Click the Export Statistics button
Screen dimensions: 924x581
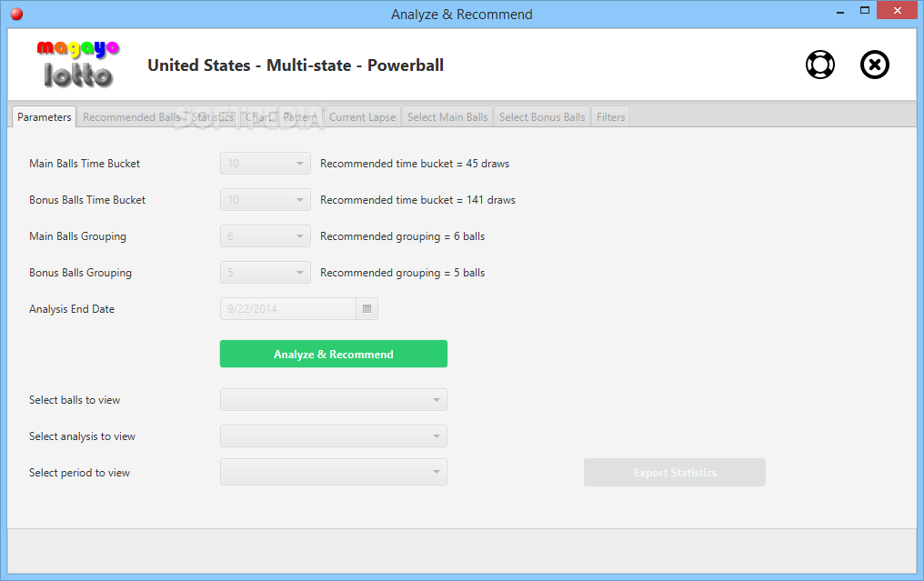675,473
